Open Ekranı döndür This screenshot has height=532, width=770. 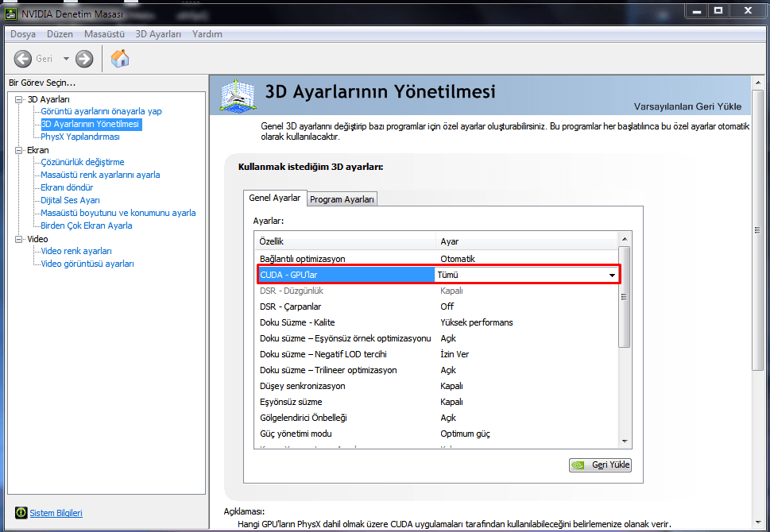(x=67, y=187)
